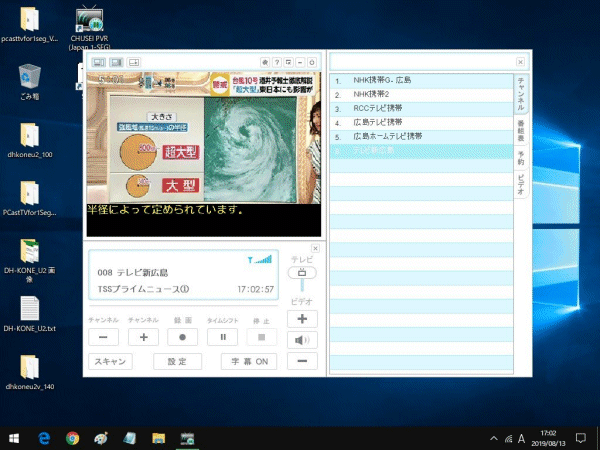The image size is (600, 450).
Task: Toggle subtitles with the 字幕 ON button
Action: click(249, 362)
